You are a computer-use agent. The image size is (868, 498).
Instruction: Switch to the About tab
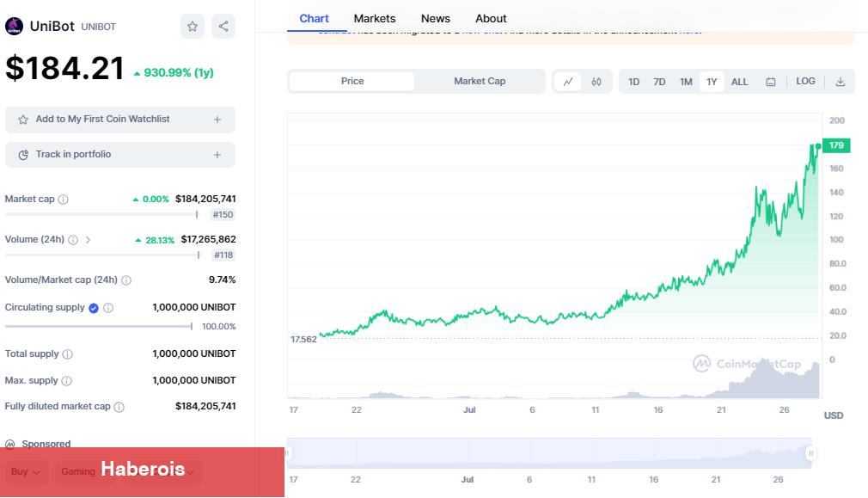pyautogui.click(x=491, y=18)
